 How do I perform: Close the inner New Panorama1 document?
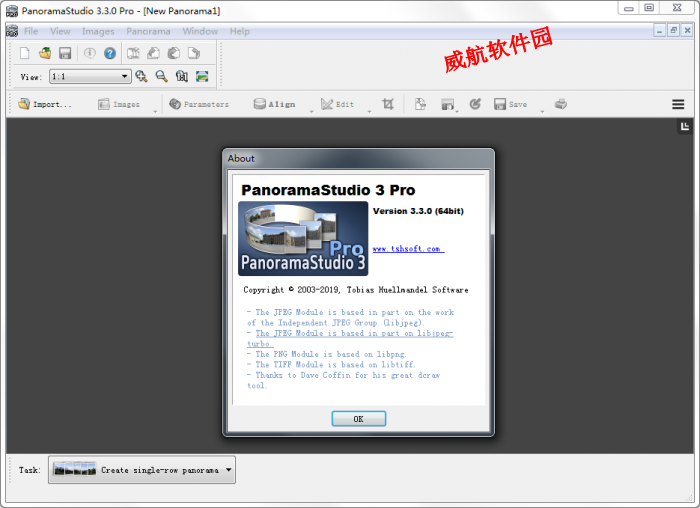(687, 30)
